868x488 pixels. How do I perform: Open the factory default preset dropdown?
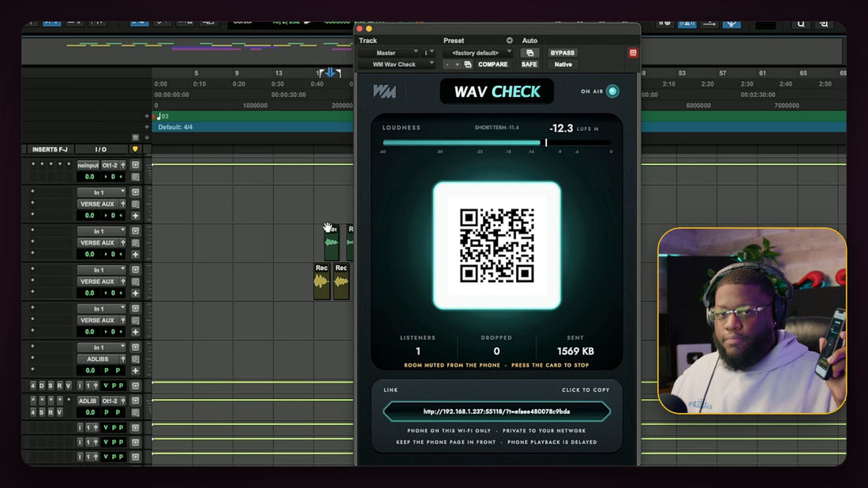(478, 53)
